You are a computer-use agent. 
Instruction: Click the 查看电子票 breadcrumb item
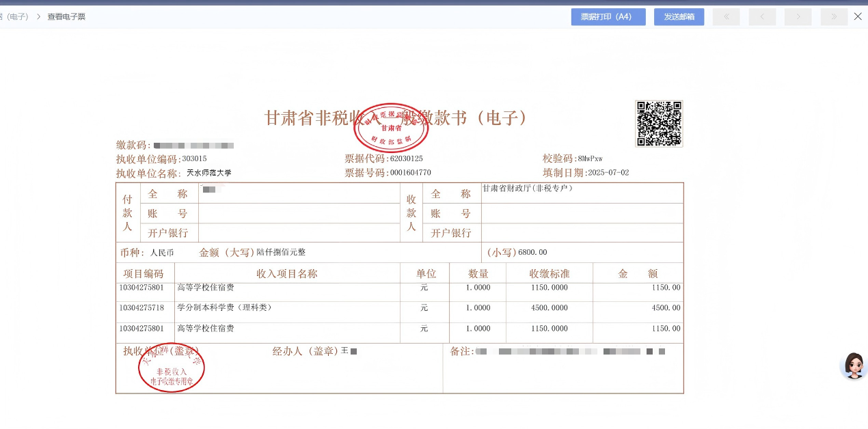pyautogui.click(x=66, y=16)
